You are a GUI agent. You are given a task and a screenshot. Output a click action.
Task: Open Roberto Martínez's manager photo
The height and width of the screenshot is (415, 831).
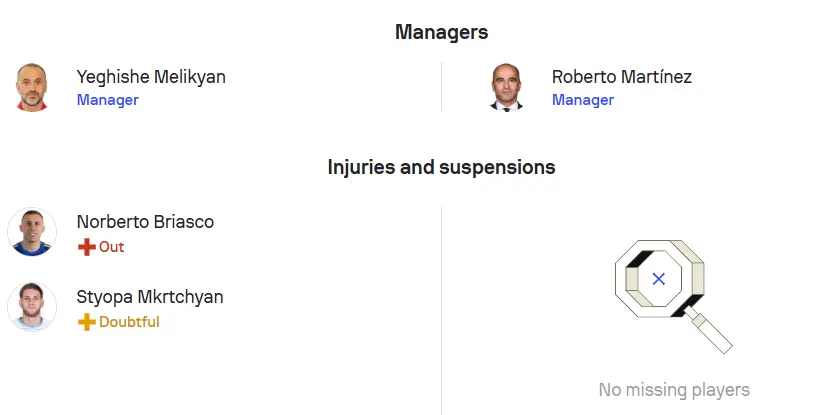(506, 87)
